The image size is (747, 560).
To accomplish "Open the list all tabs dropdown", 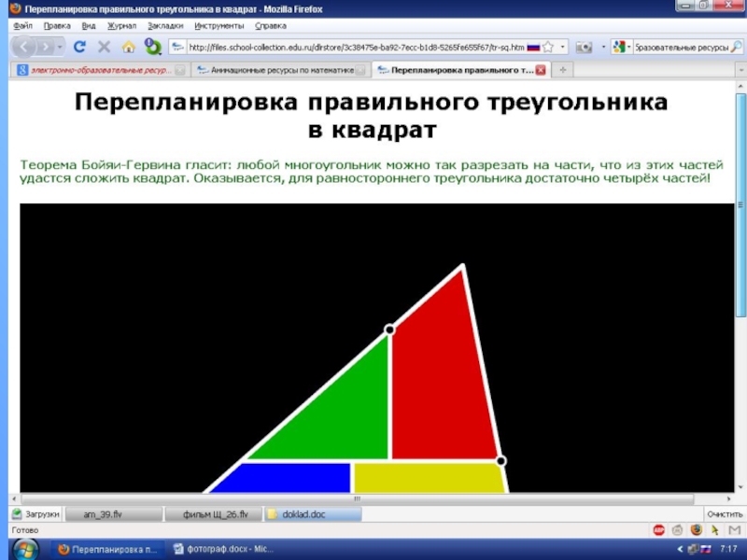I will click(x=740, y=70).
